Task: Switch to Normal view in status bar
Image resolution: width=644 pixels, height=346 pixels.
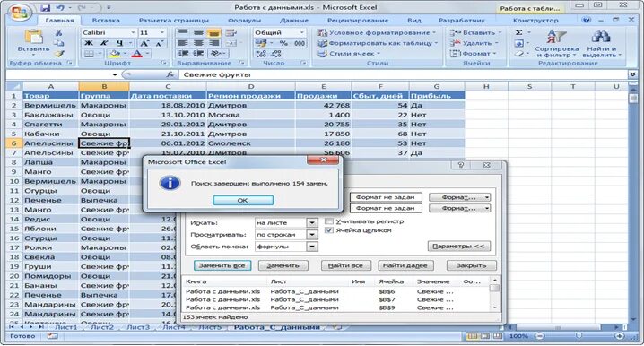Action: (x=473, y=336)
